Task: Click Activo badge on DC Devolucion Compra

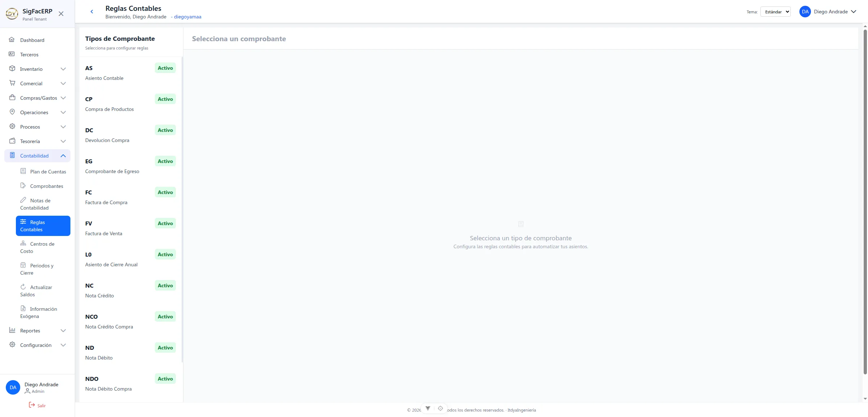Action: (x=165, y=130)
